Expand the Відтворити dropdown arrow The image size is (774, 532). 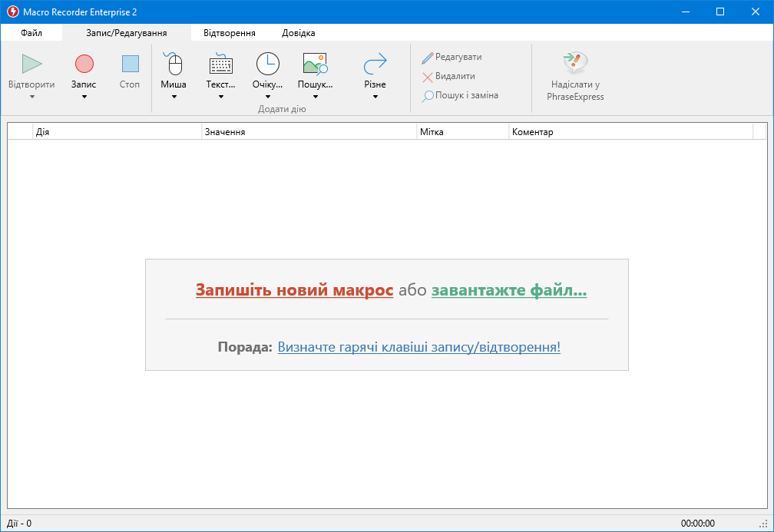point(32,97)
